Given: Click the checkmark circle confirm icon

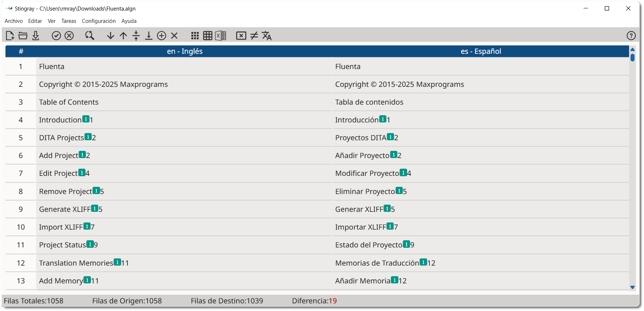Looking at the screenshot, I should 56,36.
